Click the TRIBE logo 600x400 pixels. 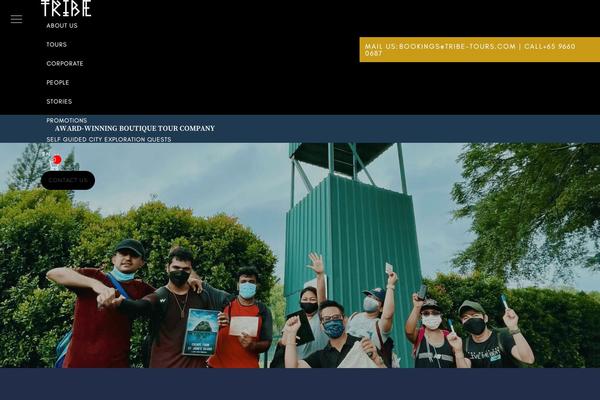coord(66,8)
